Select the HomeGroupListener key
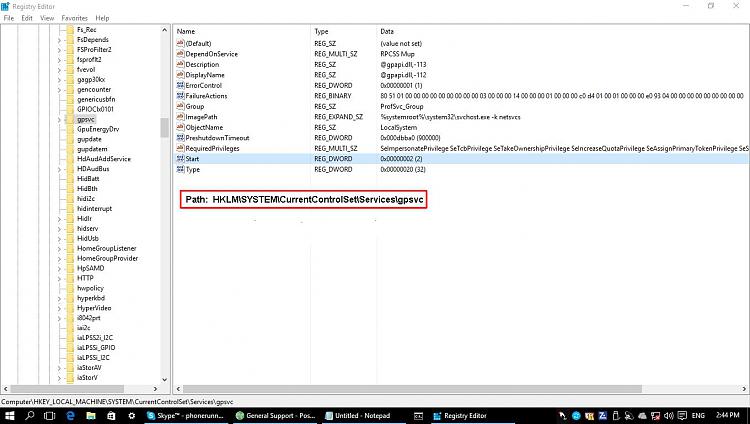 click(x=107, y=248)
